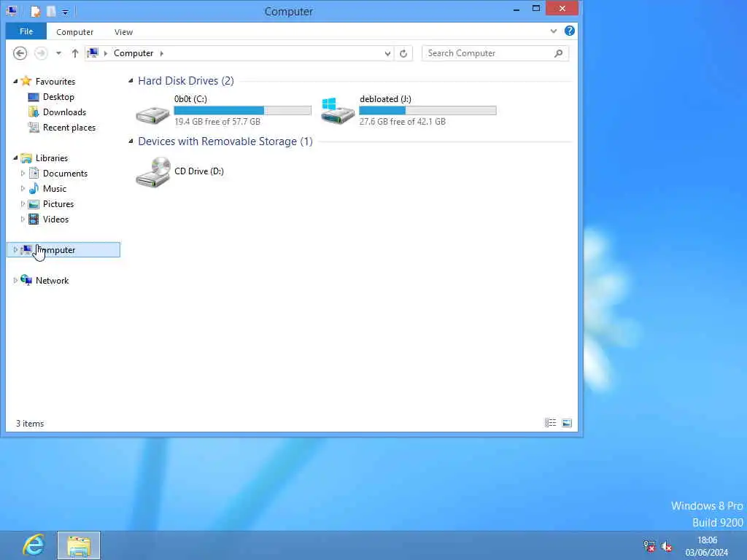747x560 pixels.
Task: Open the address bar history dropdown
Action: coord(387,54)
